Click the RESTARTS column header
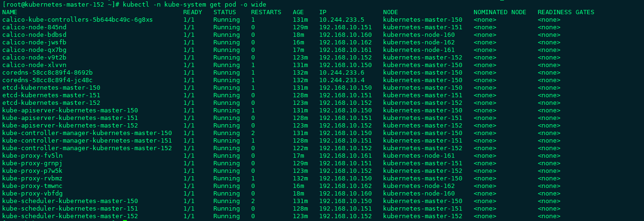Image resolution: width=644 pixels, height=221 pixels. click(x=266, y=12)
